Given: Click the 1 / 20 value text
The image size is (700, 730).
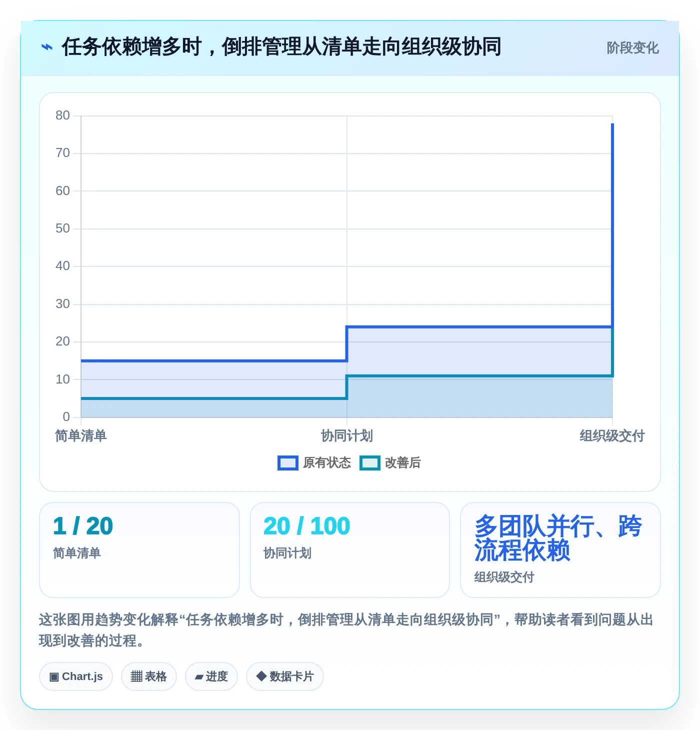Looking at the screenshot, I should point(83,526).
